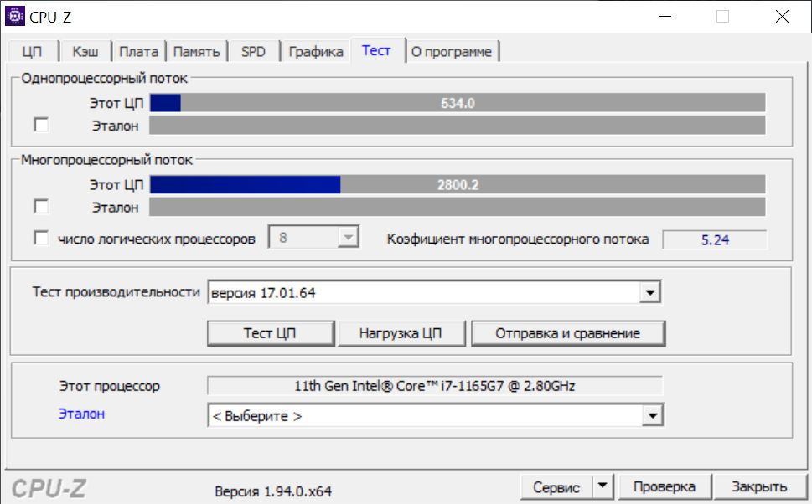The width and height of the screenshot is (812, 504).
Task: Expand the Сервис button dropdown arrow
Action: [603, 486]
